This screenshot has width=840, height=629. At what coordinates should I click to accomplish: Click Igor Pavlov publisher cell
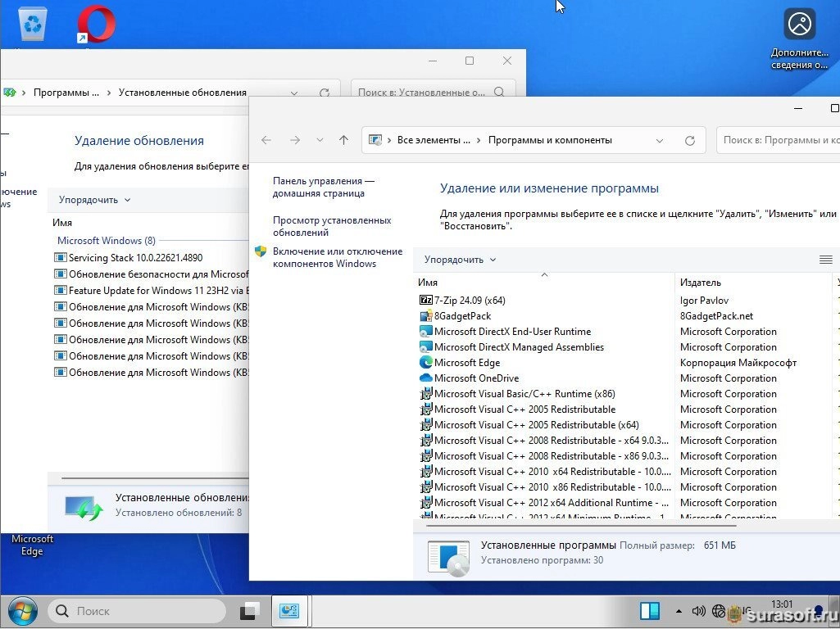point(704,301)
